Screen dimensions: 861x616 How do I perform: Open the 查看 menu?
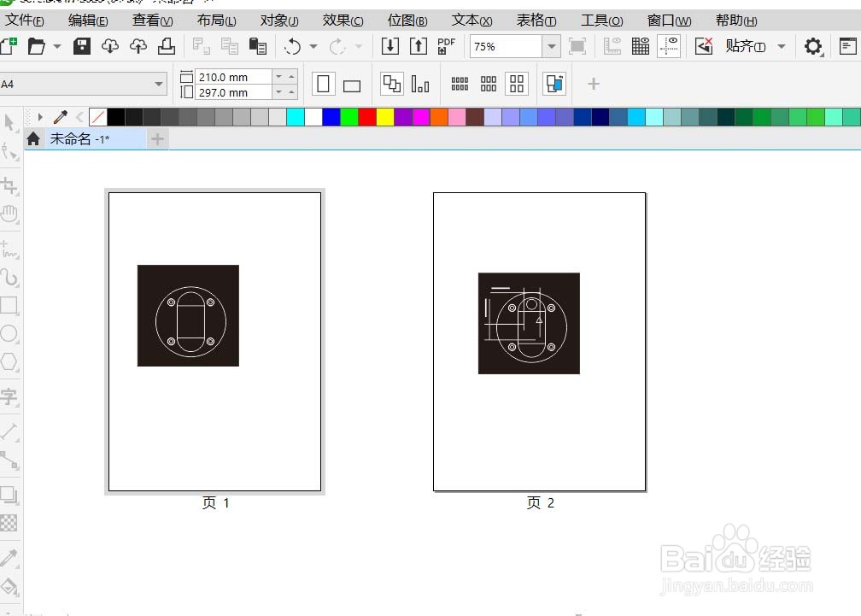point(153,21)
